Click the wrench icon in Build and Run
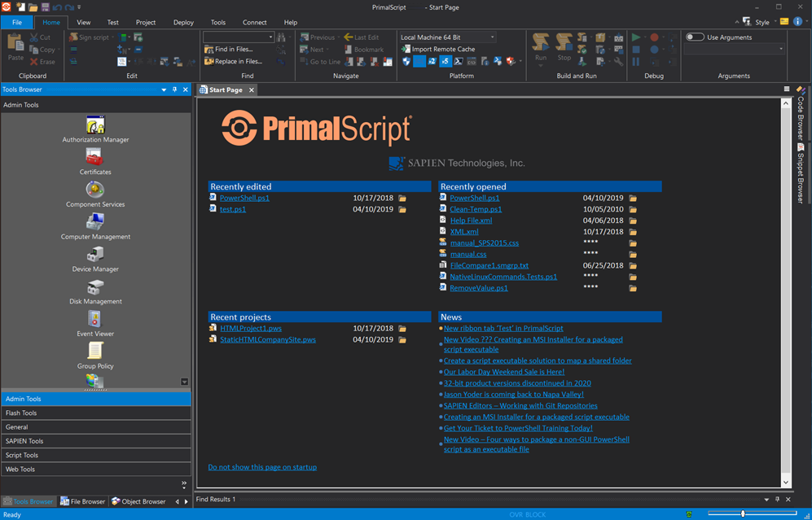812x520 pixels. click(618, 62)
